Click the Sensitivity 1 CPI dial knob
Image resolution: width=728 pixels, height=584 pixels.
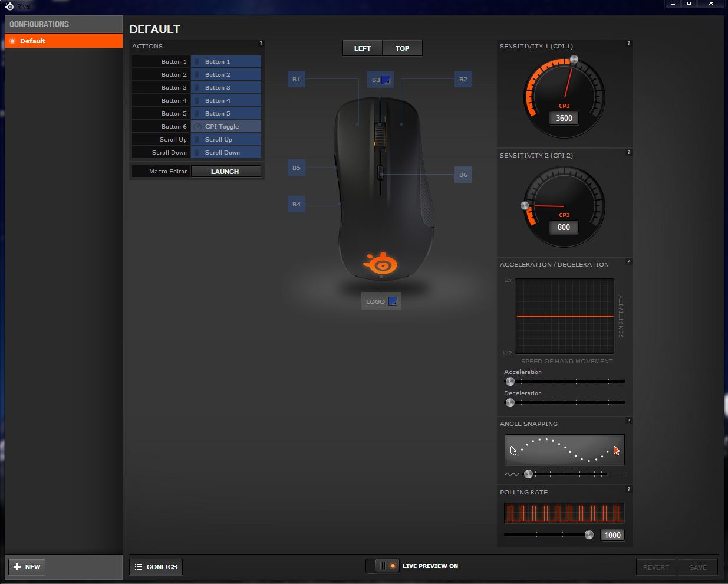pos(574,60)
